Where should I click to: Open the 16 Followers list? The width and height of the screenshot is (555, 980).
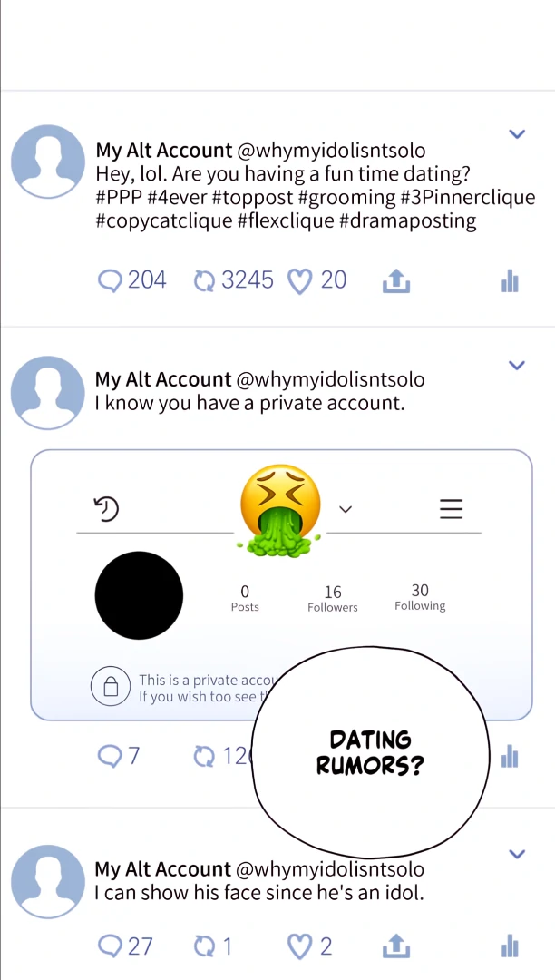click(x=333, y=598)
